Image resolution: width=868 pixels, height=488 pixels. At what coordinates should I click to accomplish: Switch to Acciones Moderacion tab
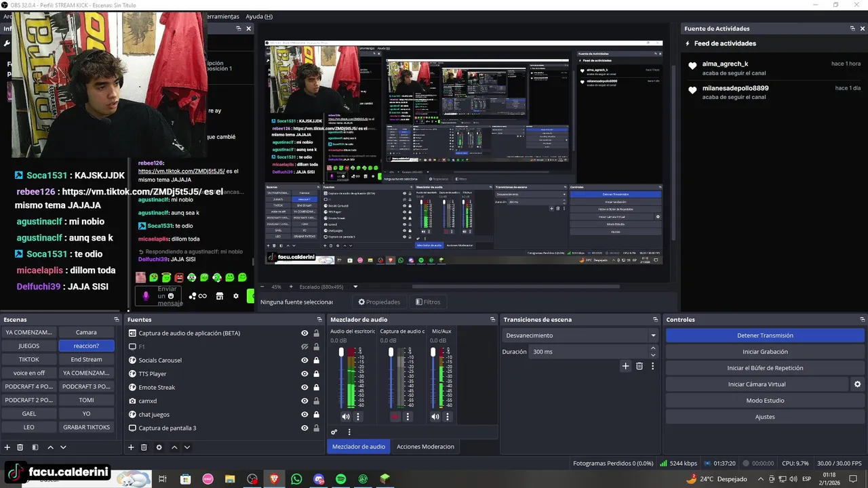[425, 447]
